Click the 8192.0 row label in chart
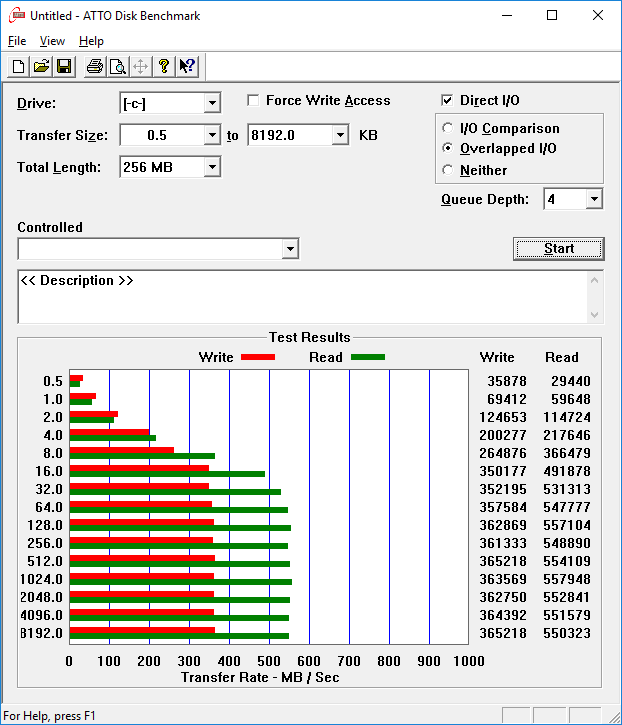 coord(41,633)
